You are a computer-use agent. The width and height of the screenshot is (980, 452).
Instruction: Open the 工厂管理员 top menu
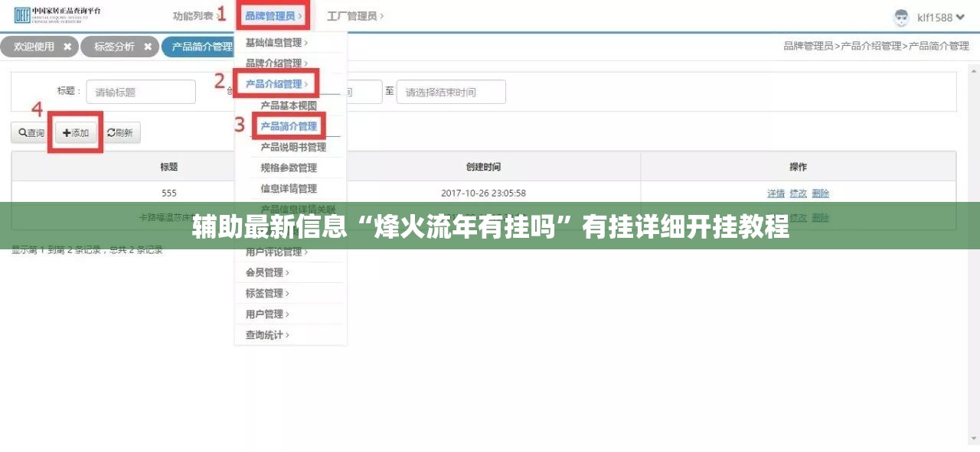[355, 15]
